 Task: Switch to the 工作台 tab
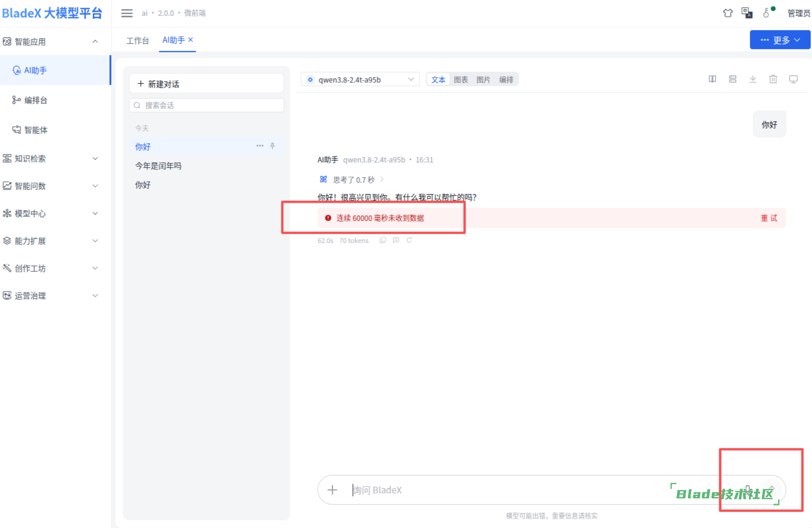coord(137,40)
